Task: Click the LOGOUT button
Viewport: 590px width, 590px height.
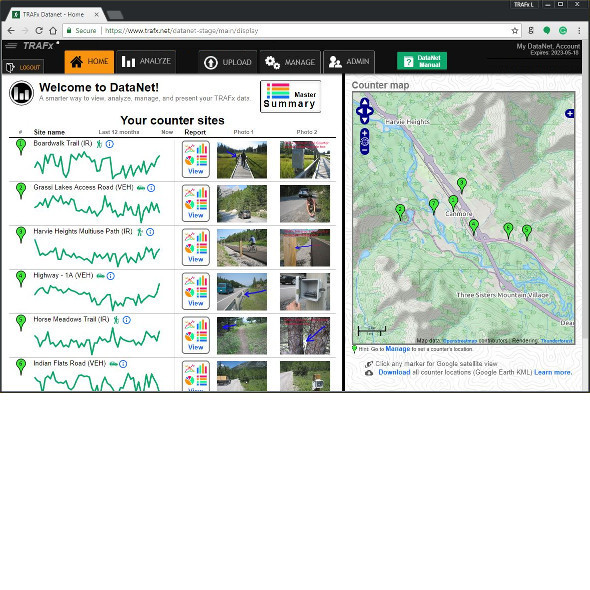Action: click(23, 67)
